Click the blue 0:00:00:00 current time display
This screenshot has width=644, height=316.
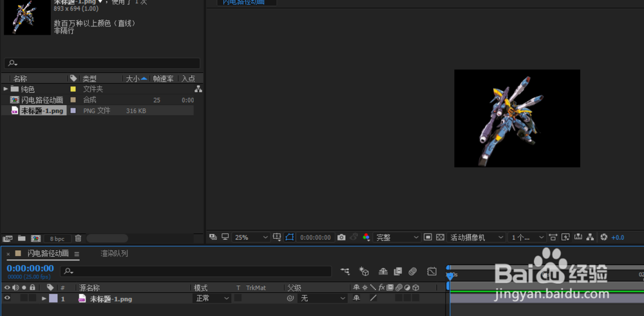click(x=30, y=268)
